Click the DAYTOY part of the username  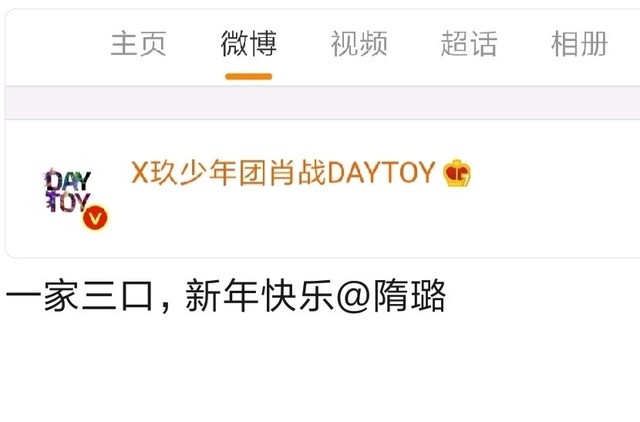click(381, 173)
